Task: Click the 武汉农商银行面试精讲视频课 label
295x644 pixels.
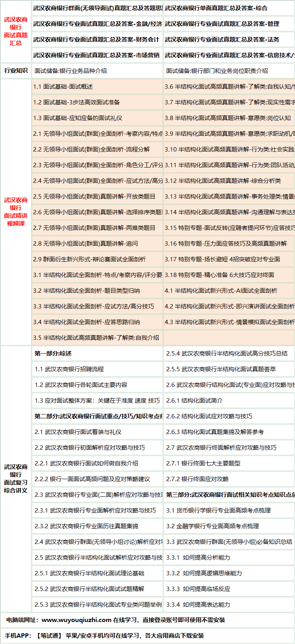Action: (16, 212)
